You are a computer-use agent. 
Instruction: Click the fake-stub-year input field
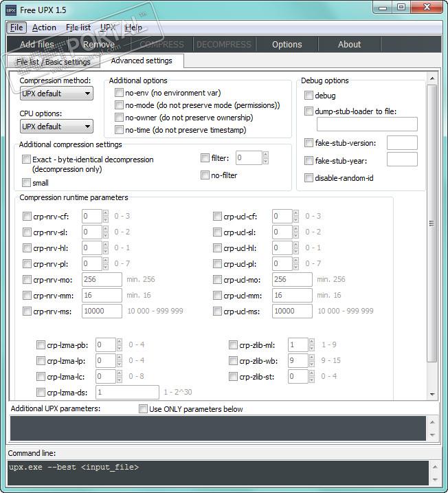click(402, 159)
